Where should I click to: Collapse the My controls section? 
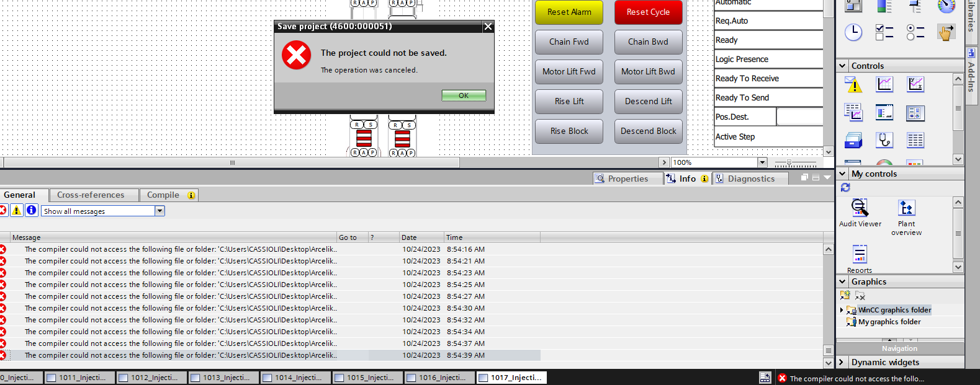coord(842,174)
